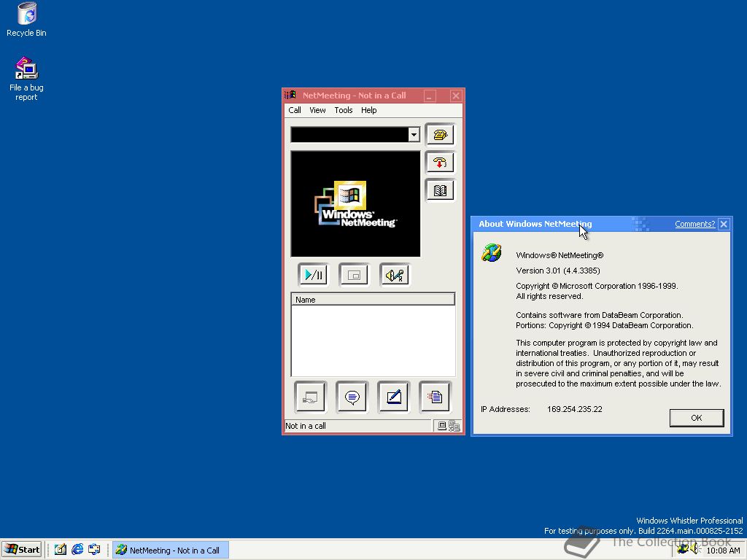
Task: Click the NetMeeting globe icon in About dialog
Action: (x=491, y=252)
